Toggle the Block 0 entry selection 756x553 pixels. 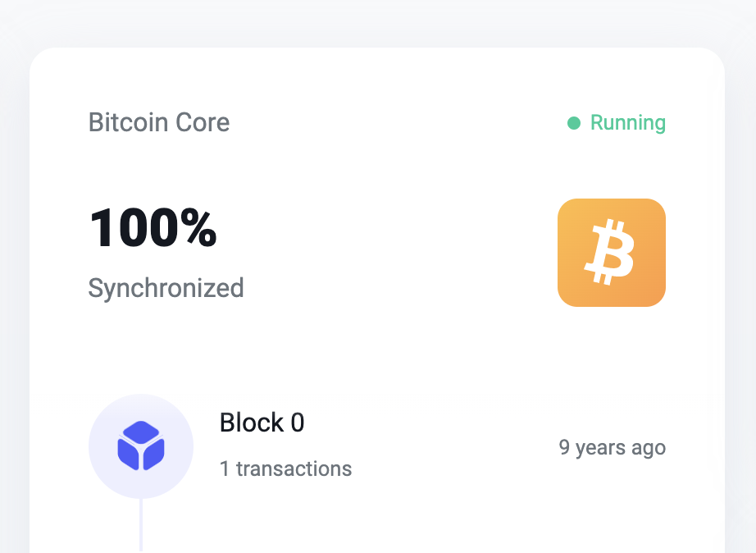(262, 423)
